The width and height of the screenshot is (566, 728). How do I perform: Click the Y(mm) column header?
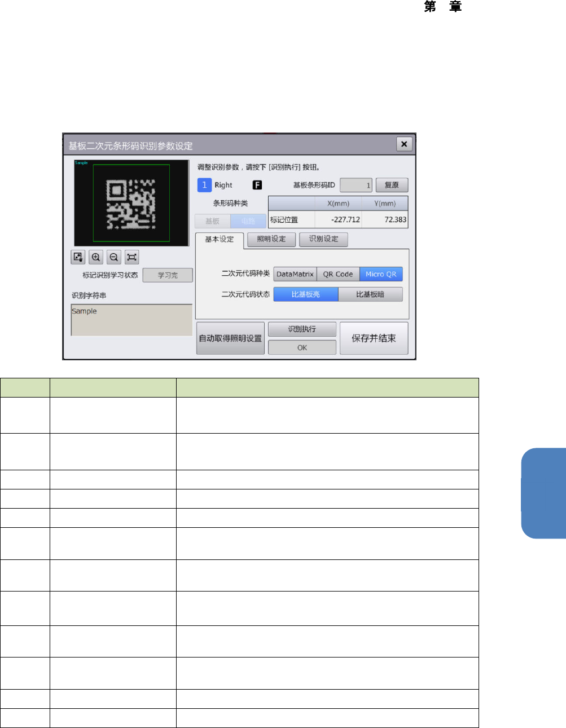click(x=385, y=204)
